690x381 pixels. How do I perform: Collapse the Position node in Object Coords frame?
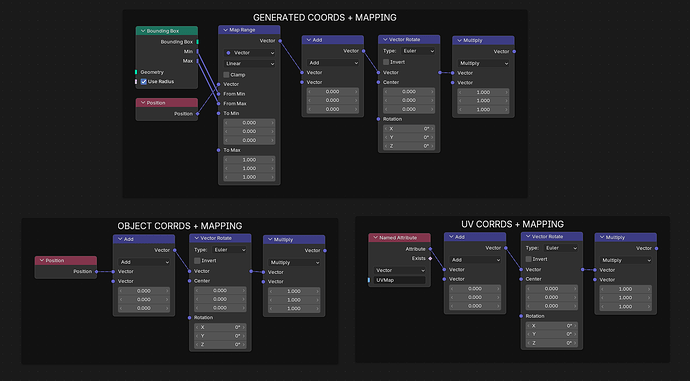42,260
